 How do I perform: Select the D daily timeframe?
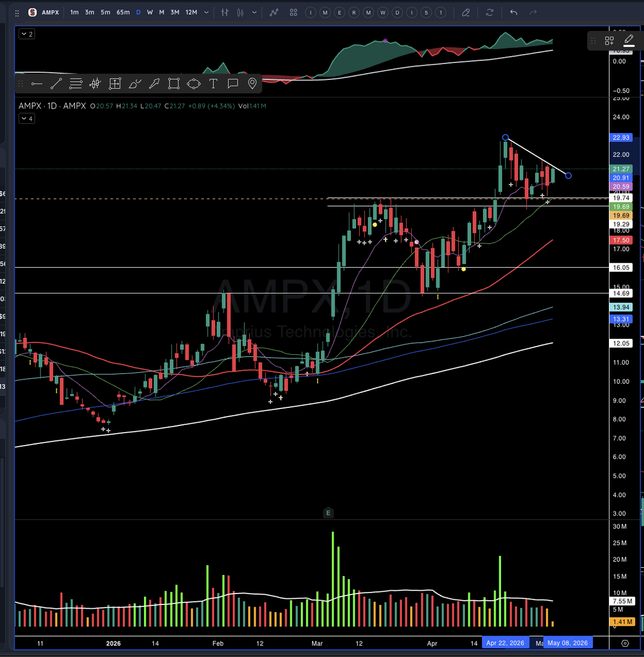point(139,12)
